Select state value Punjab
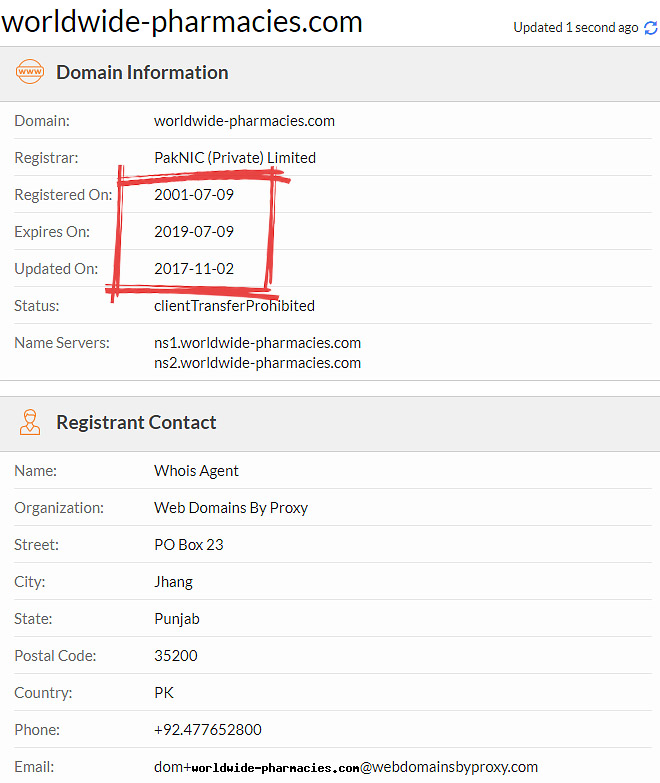 click(x=177, y=619)
